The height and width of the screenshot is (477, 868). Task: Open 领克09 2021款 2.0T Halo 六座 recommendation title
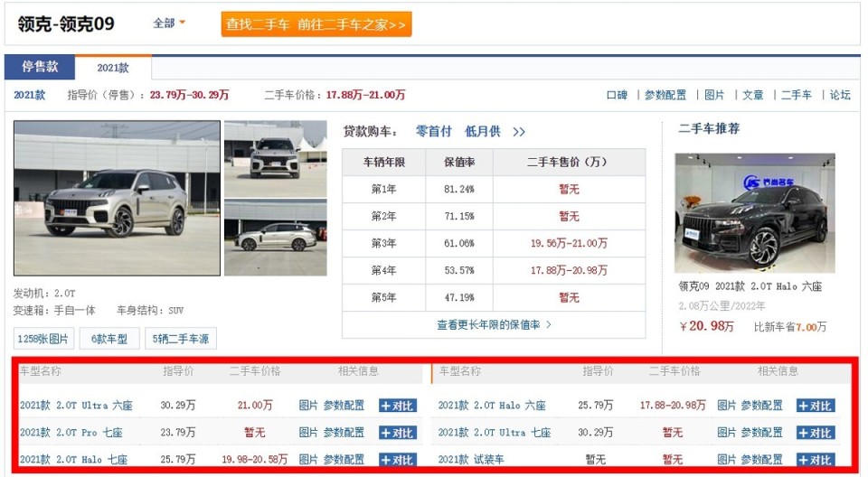coord(750,286)
